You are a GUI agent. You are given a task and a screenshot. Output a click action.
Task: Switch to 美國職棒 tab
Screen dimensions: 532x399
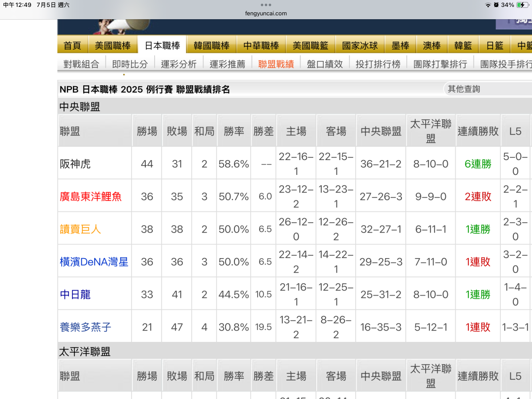[x=113, y=45]
